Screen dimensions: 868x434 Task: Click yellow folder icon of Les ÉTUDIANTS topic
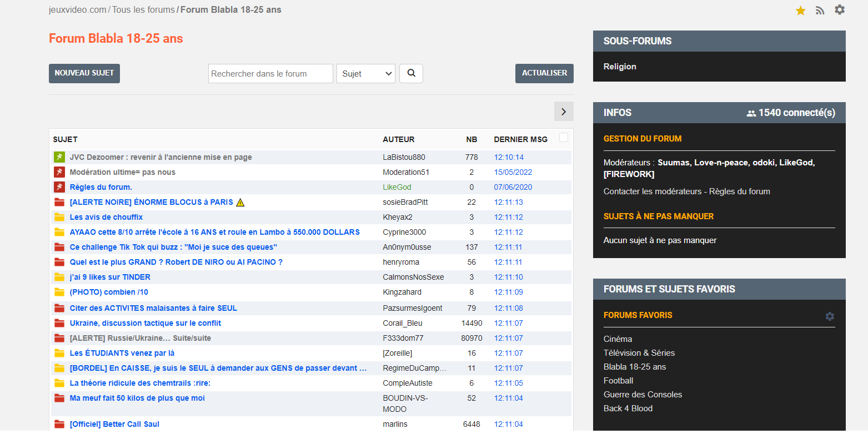point(59,353)
